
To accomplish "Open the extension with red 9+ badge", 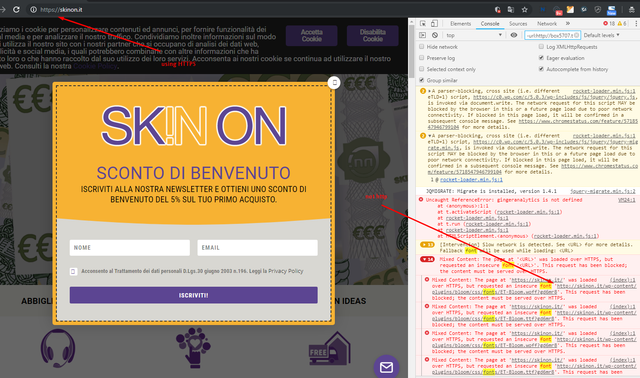I will [558, 10].
